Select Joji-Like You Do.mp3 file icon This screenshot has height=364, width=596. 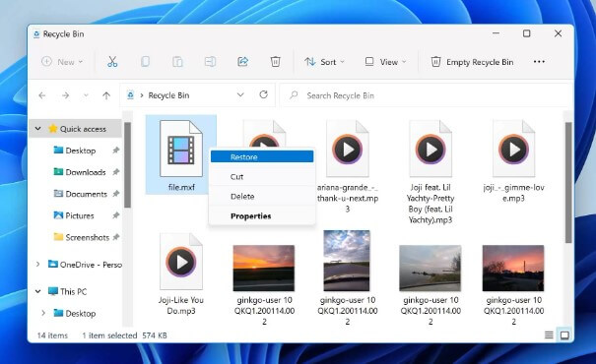point(181,262)
